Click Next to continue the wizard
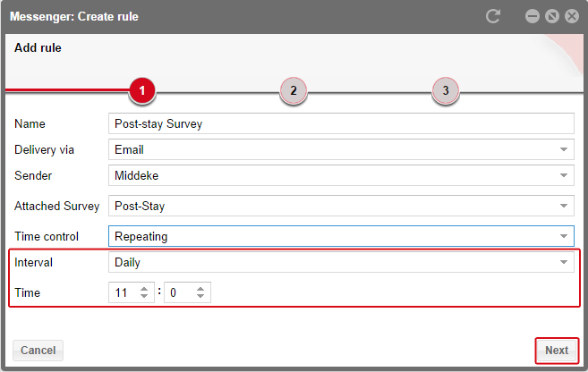This screenshot has height=372, width=588. [x=557, y=350]
